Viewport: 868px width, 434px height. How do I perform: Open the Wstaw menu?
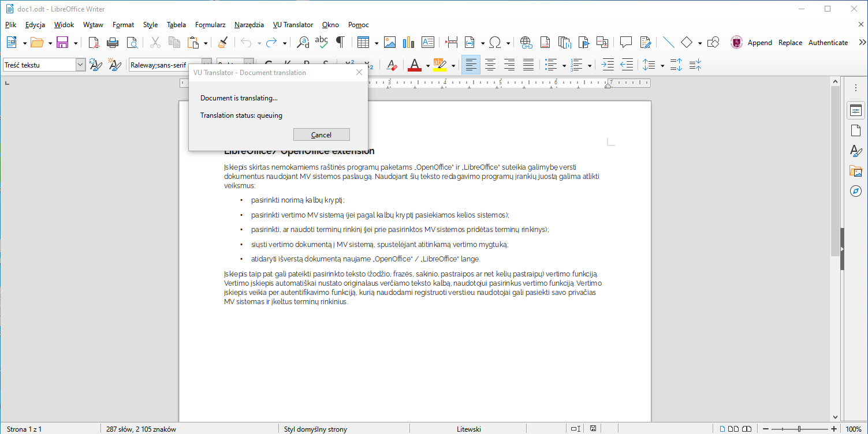(93, 25)
